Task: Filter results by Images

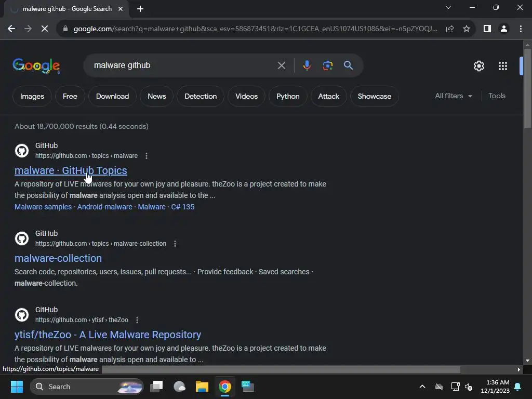Action: click(x=32, y=96)
